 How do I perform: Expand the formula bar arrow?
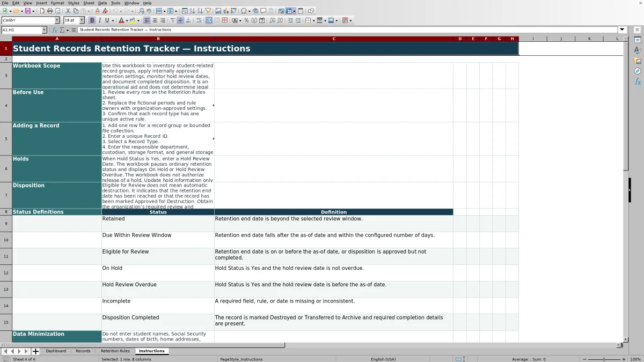coord(623,30)
